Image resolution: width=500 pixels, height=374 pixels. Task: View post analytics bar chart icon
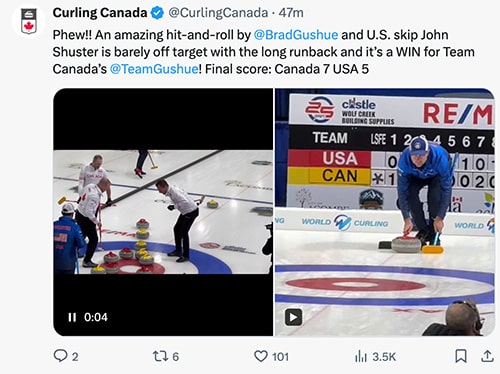[x=361, y=356]
